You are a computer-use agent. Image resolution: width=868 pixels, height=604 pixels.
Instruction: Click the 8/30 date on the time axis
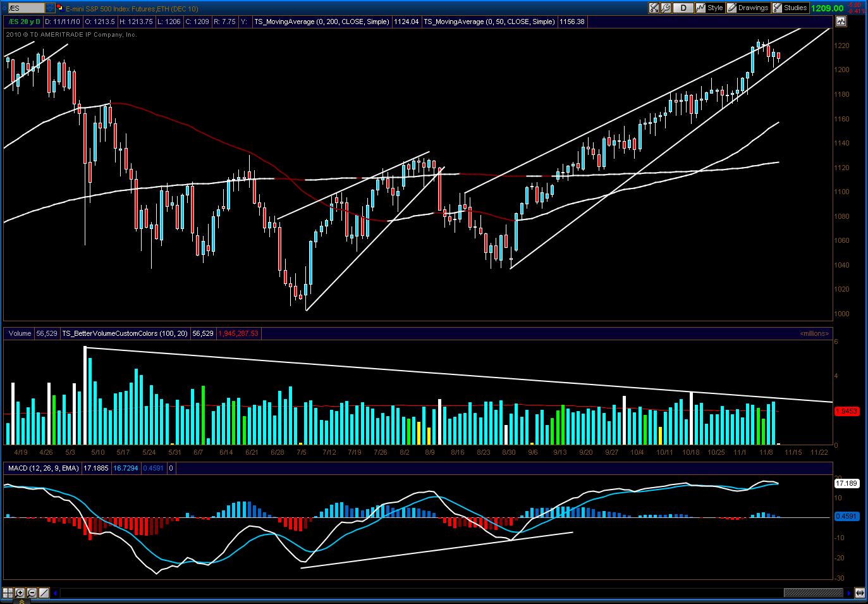click(x=509, y=452)
